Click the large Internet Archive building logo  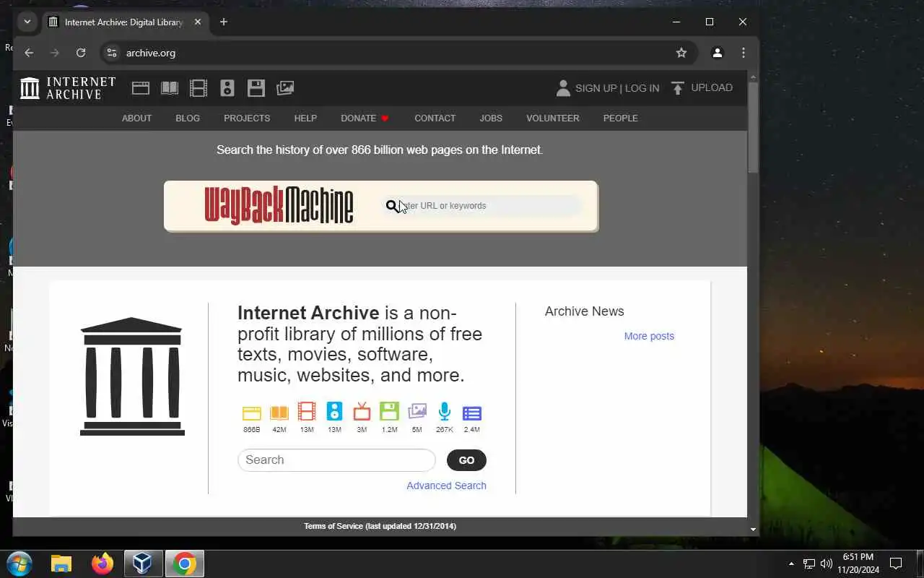click(x=132, y=376)
